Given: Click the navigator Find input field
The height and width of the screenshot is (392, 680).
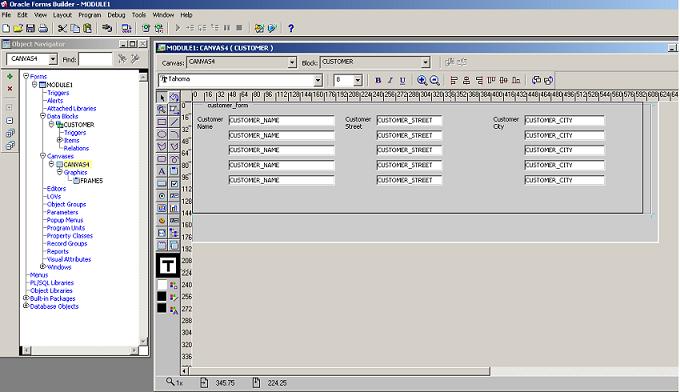Looking at the screenshot, I should (95, 59).
